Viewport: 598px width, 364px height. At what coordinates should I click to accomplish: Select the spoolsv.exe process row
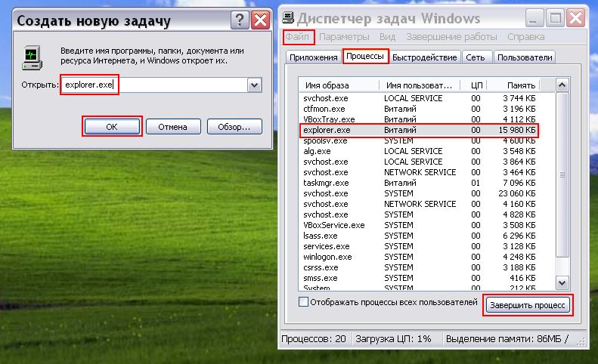click(x=419, y=140)
